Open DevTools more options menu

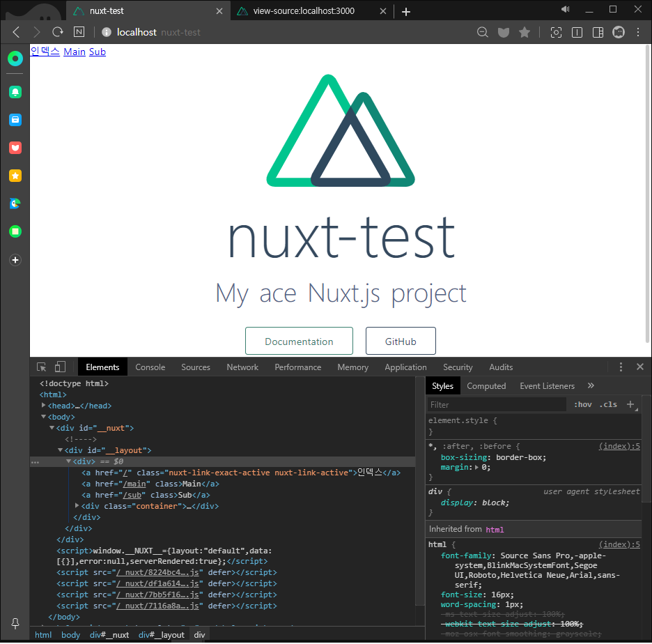click(621, 367)
